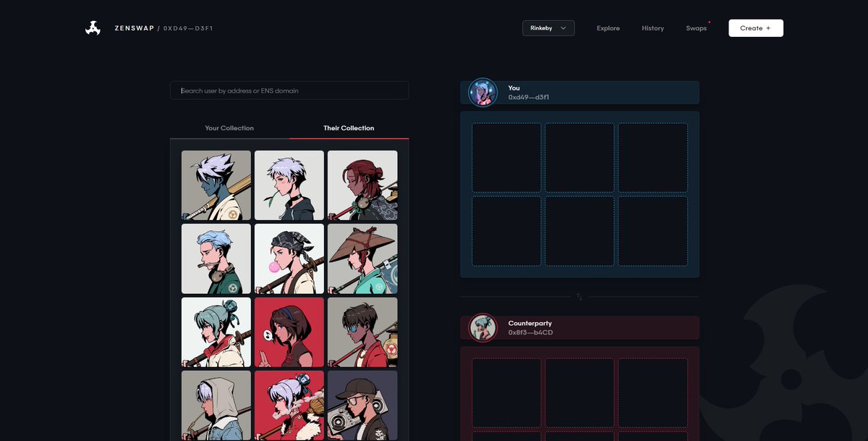Click the Create + button
Screen dimensions: 868x441
click(756, 28)
